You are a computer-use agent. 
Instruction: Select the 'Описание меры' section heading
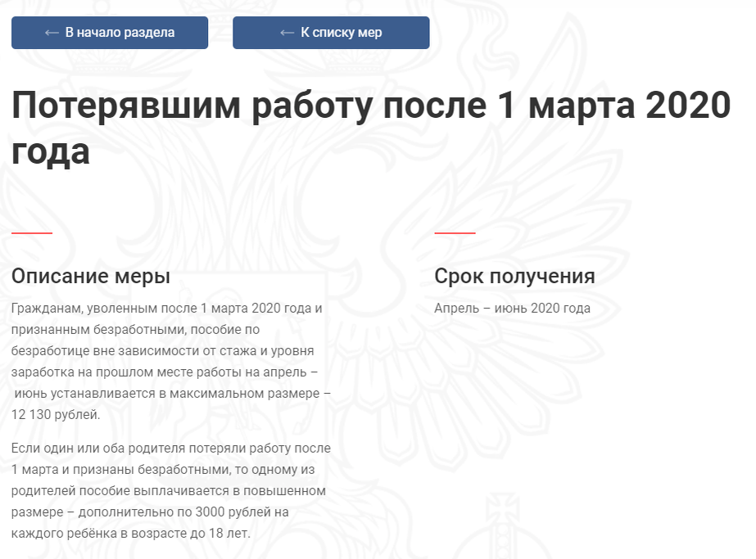coord(91,277)
